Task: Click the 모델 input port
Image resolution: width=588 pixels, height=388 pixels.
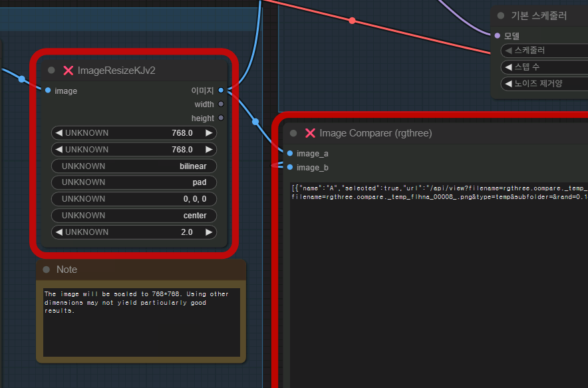Action: pos(497,35)
